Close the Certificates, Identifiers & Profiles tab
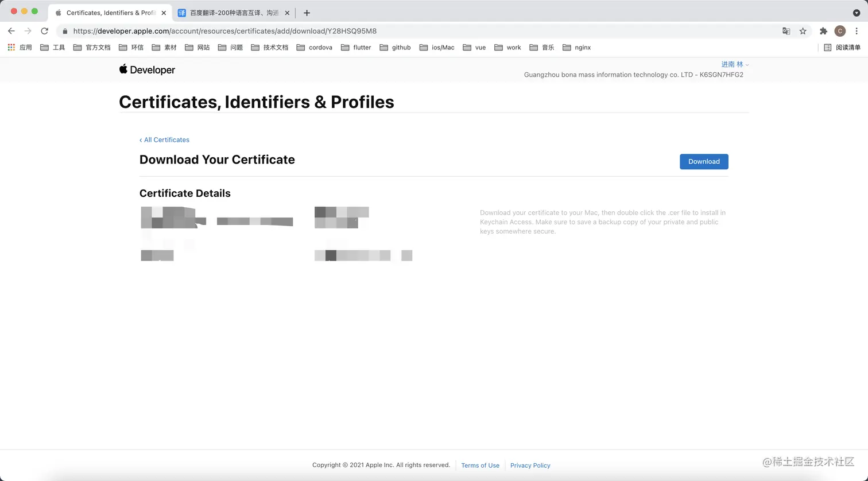Viewport: 868px width, 481px height. pos(164,13)
